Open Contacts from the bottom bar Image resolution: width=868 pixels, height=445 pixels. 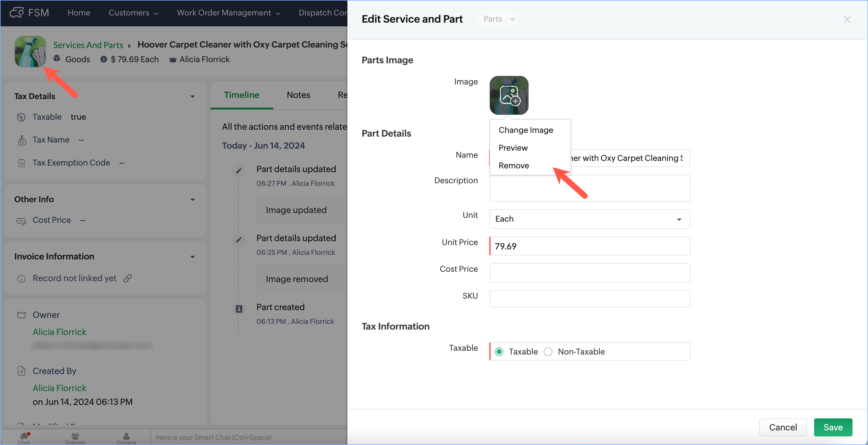(126, 438)
